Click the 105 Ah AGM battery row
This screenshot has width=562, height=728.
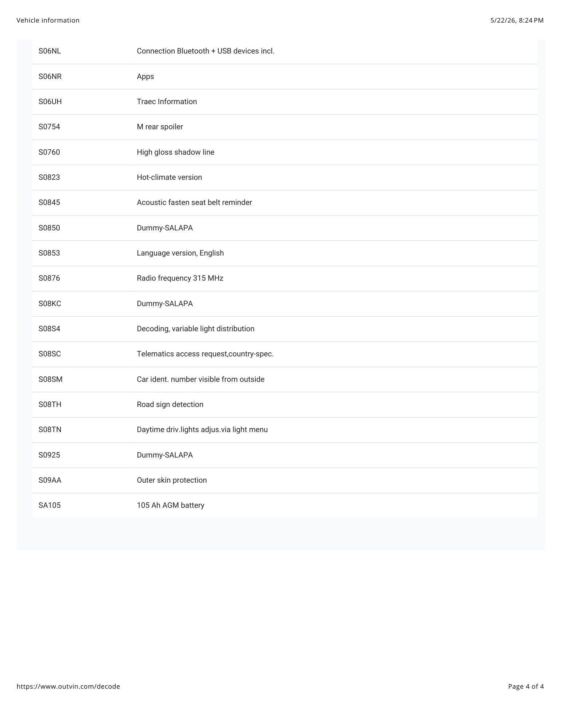click(285, 505)
